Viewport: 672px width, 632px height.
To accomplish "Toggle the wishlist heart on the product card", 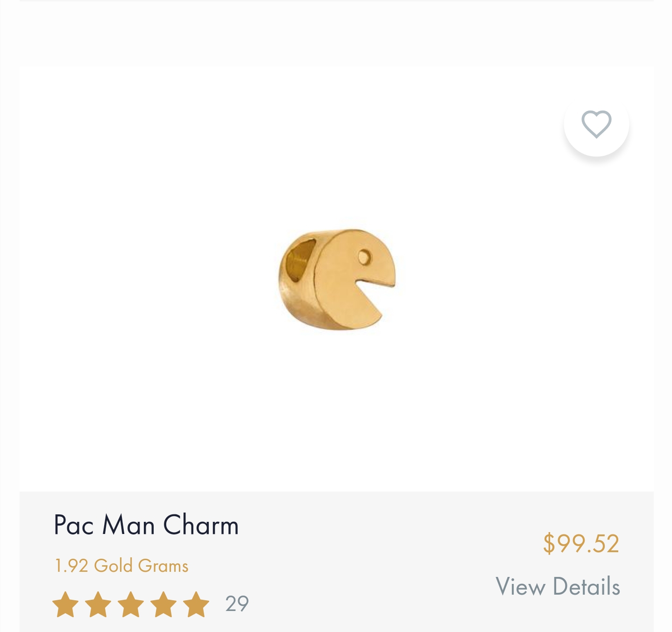I will click(x=596, y=124).
